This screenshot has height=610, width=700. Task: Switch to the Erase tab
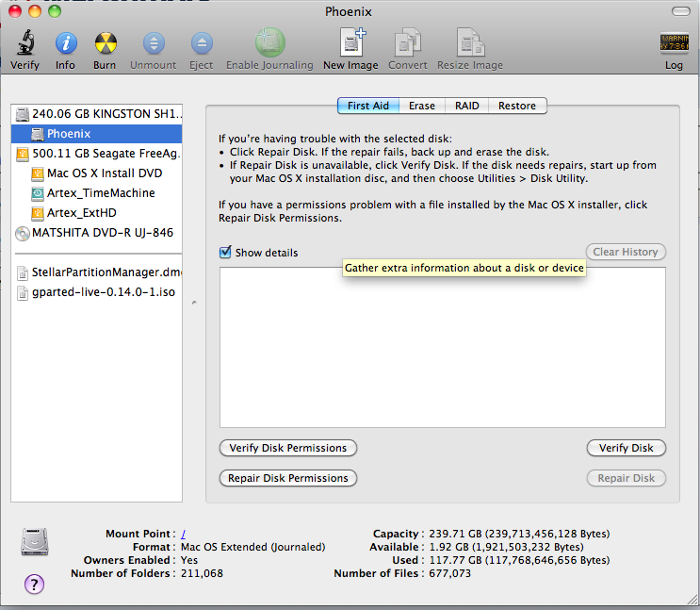click(x=422, y=106)
